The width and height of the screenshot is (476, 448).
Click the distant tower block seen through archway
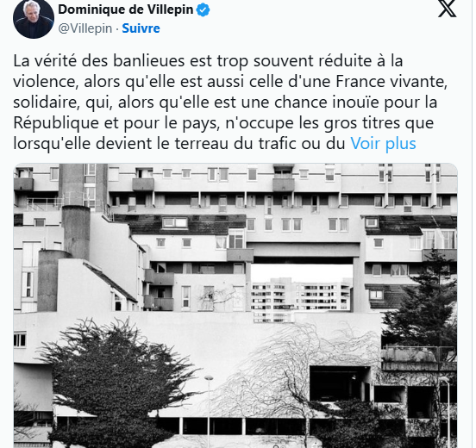(x=301, y=297)
